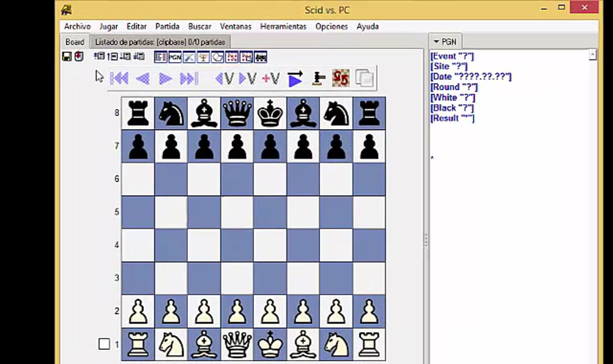Switch to Listado de partidas tab

[x=160, y=42]
